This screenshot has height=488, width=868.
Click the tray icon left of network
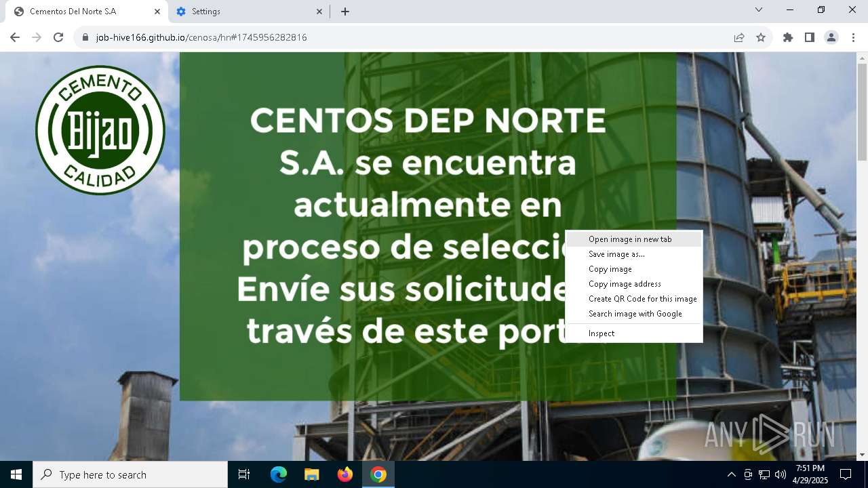coord(748,474)
